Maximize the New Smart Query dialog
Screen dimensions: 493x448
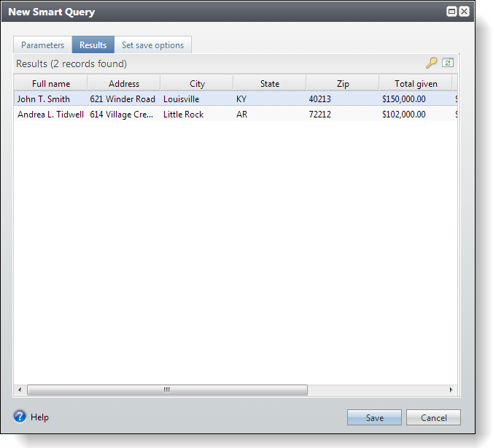tap(451, 12)
